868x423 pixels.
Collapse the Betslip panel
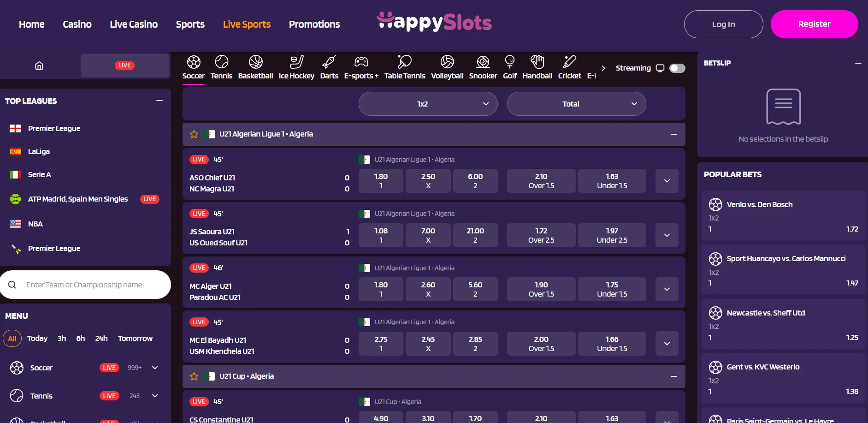pos(858,63)
